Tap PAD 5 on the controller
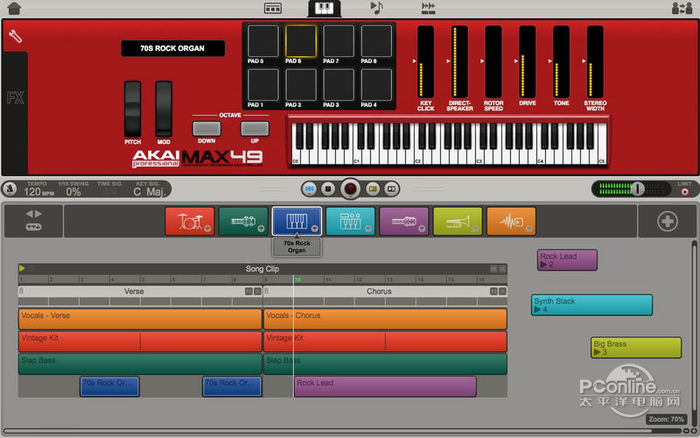700x438 pixels. (263, 41)
